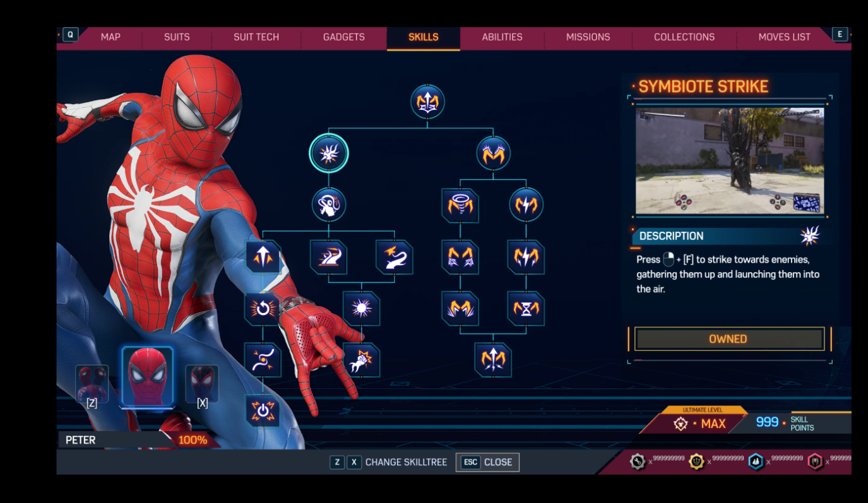Switch to the Suits tab
Viewport: 868px width, 503px height.
[x=177, y=37]
